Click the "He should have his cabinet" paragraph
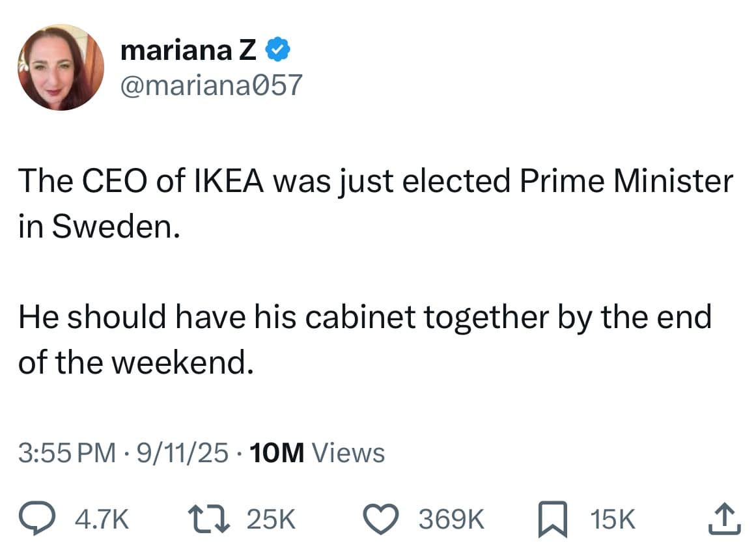Screen dimensions: 756x554 click(x=365, y=318)
